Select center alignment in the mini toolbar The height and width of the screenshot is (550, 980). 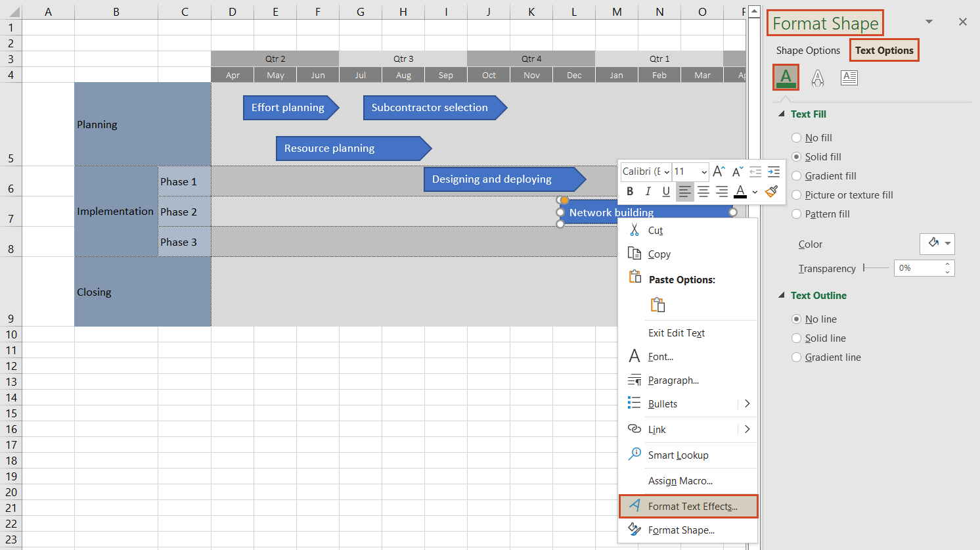[x=703, y=191]
